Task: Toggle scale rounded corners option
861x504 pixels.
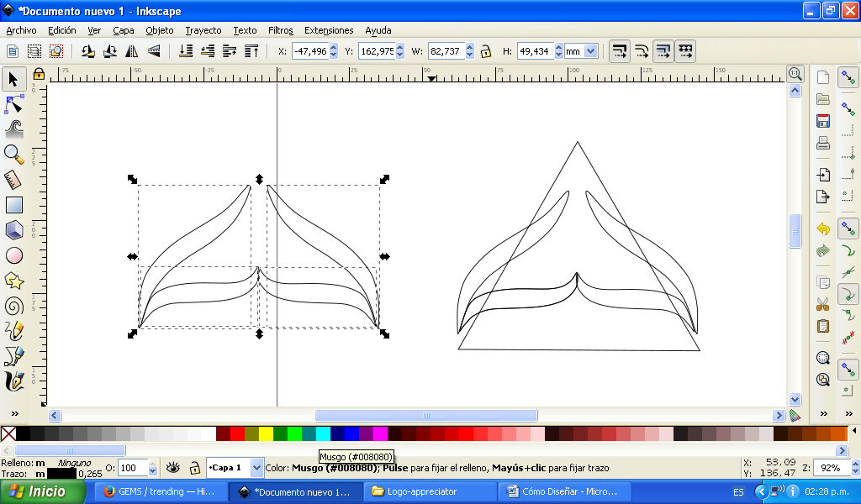Action: pos(642,51)
